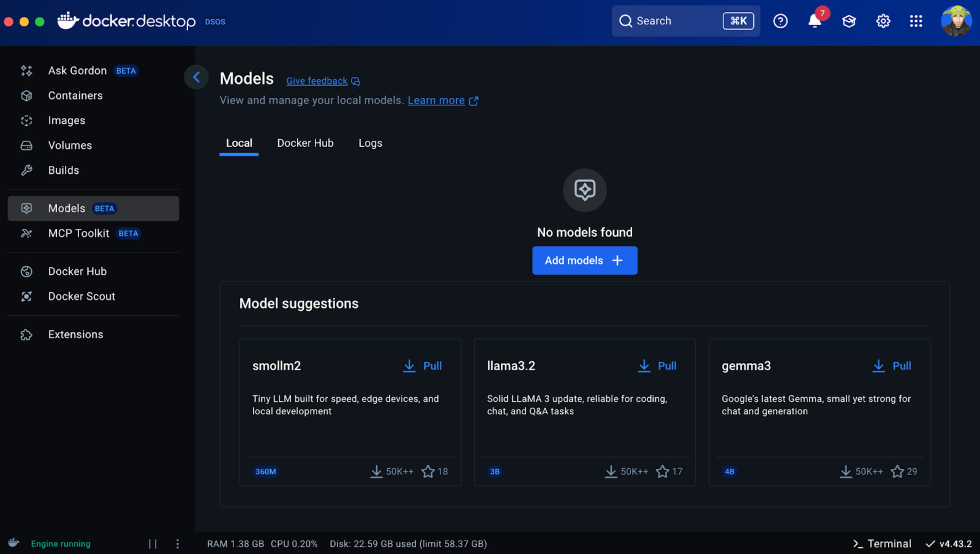The width and height of the screenshot is (980, 554).
Task: Open Extensions in the sidebar
Action: coord(93,334)
